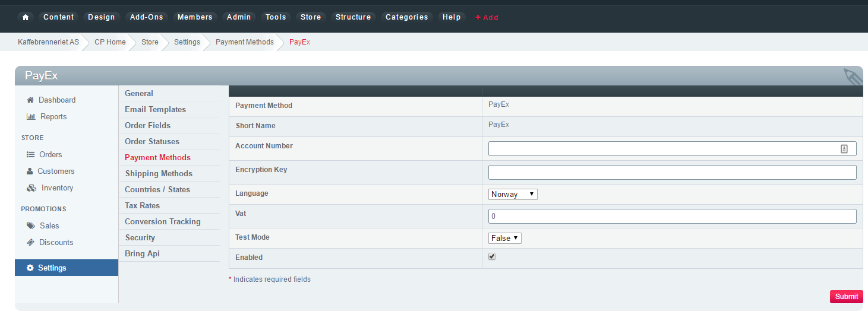Open the Store menu in top bar

(311, 17)
